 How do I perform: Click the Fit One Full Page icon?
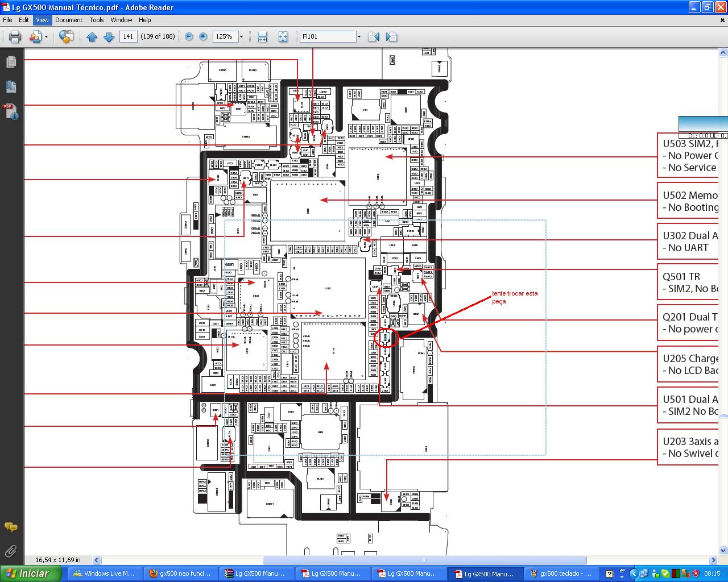click(283, 37)
